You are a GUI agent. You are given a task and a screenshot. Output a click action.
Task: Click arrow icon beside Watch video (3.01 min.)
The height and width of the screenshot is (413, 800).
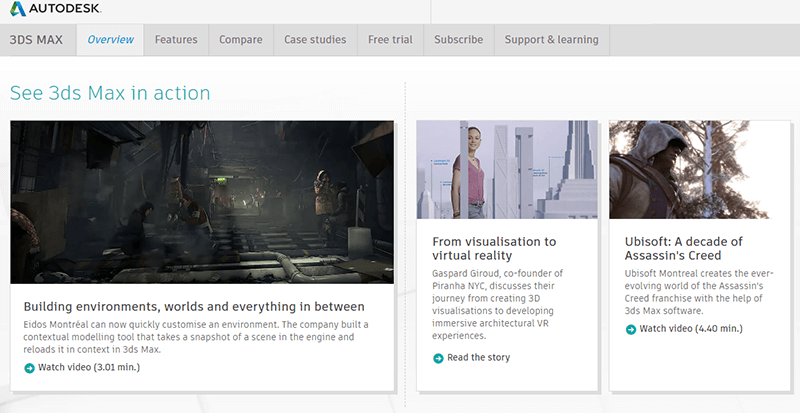pos(30,368)
